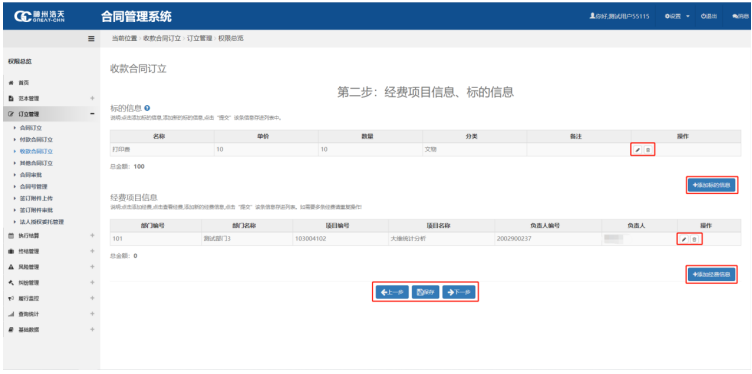
Task: Open 签订附件审批 in sidebar submenu
Action: pyautogui.click(x=36, y=210)
